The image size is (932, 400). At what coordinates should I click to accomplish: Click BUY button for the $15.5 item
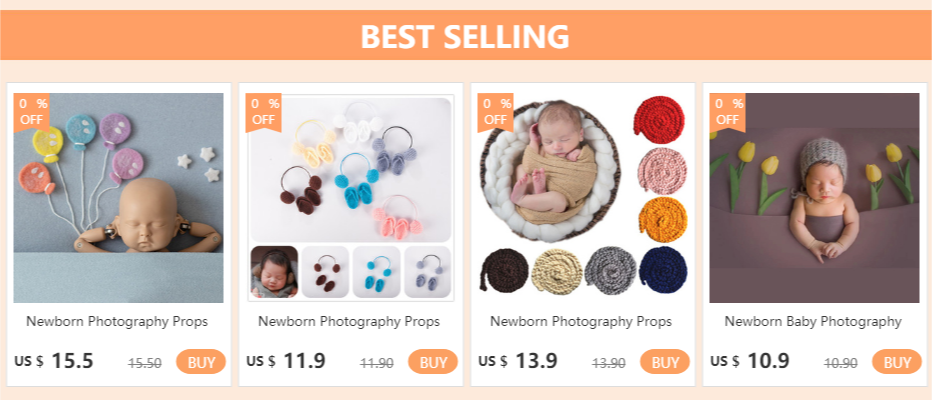pos(201,362)
